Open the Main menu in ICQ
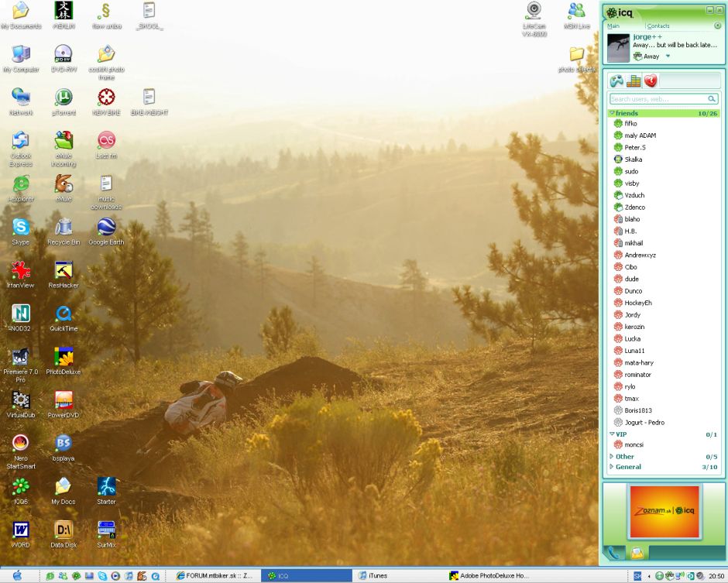 coord(613,26)
